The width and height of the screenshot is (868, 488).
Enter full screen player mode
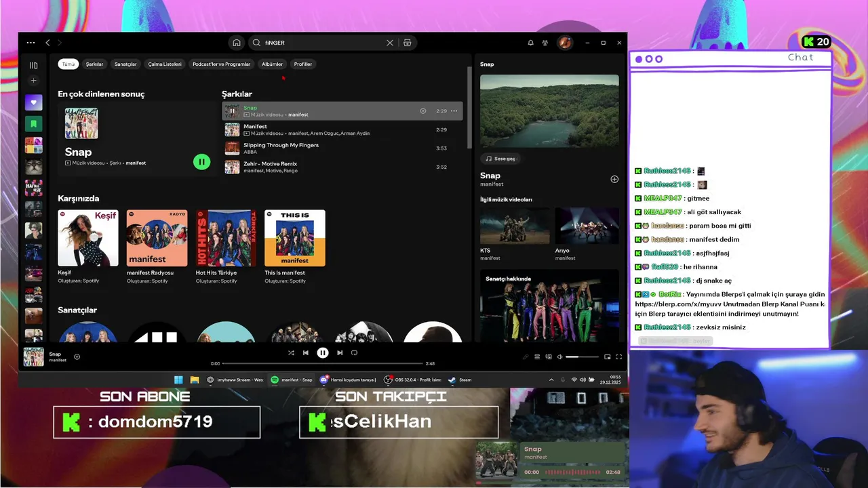tap(618, 357)
